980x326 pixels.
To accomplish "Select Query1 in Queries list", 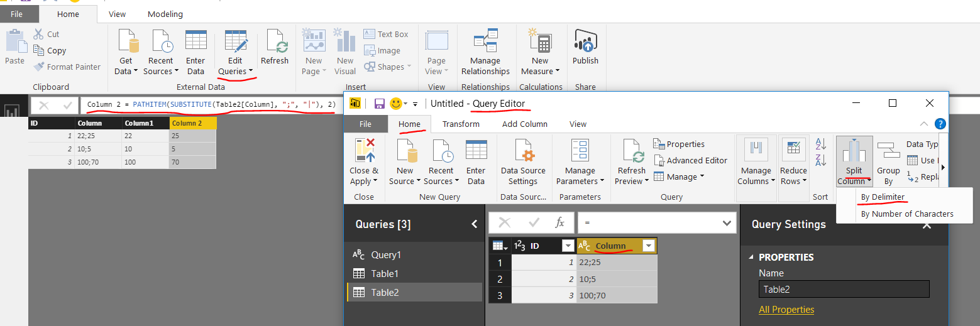I will pos(415,254).
